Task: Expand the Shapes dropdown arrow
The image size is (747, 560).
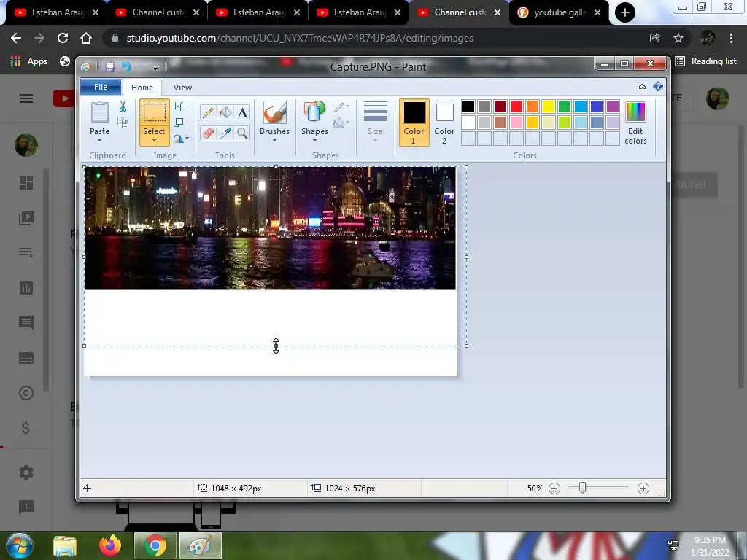Action: tap(314, 141)
